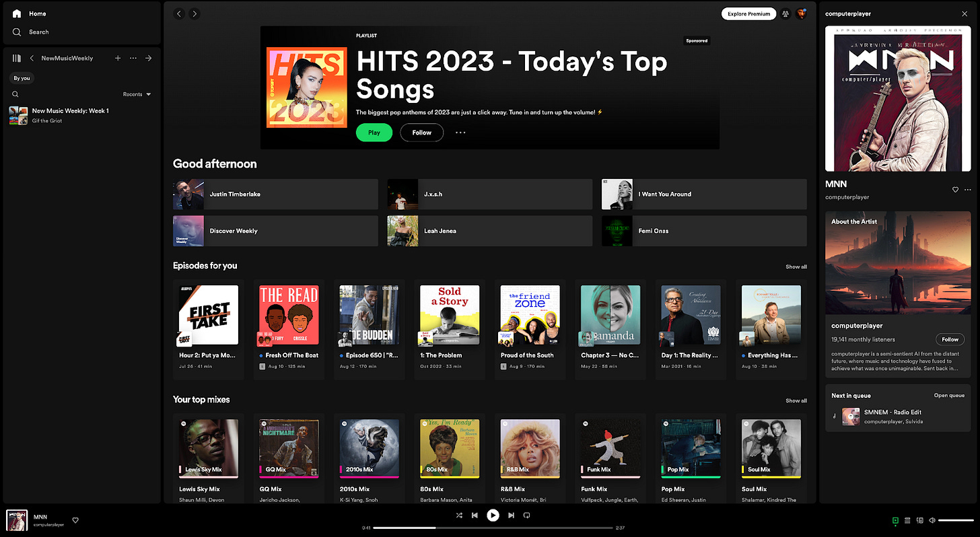980x537 pixels.
Task: Click MNN album art in player bar
Action: 17,520
